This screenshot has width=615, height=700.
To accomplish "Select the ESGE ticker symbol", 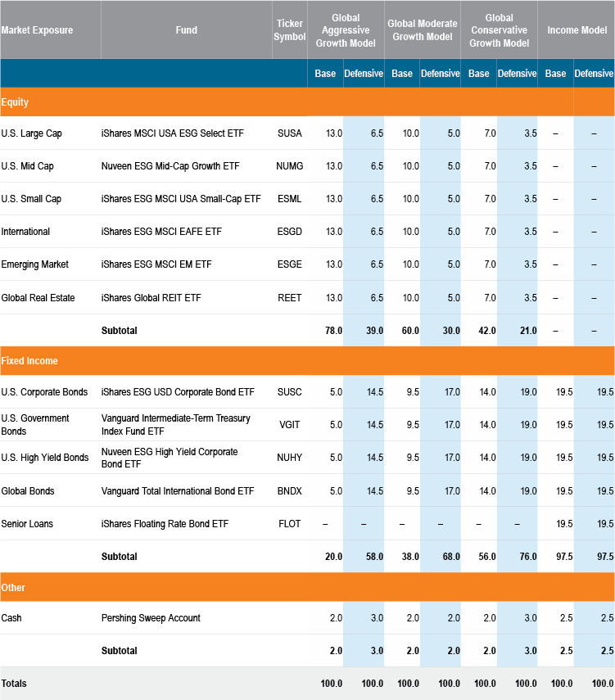I will (x=289, y=264).
